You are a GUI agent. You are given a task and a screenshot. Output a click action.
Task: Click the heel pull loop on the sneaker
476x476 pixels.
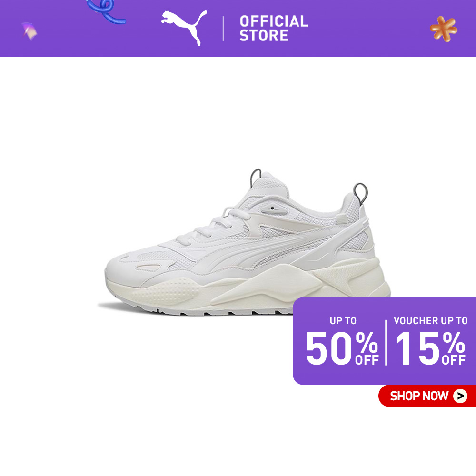pyautogui.click(x=360, y=194)
